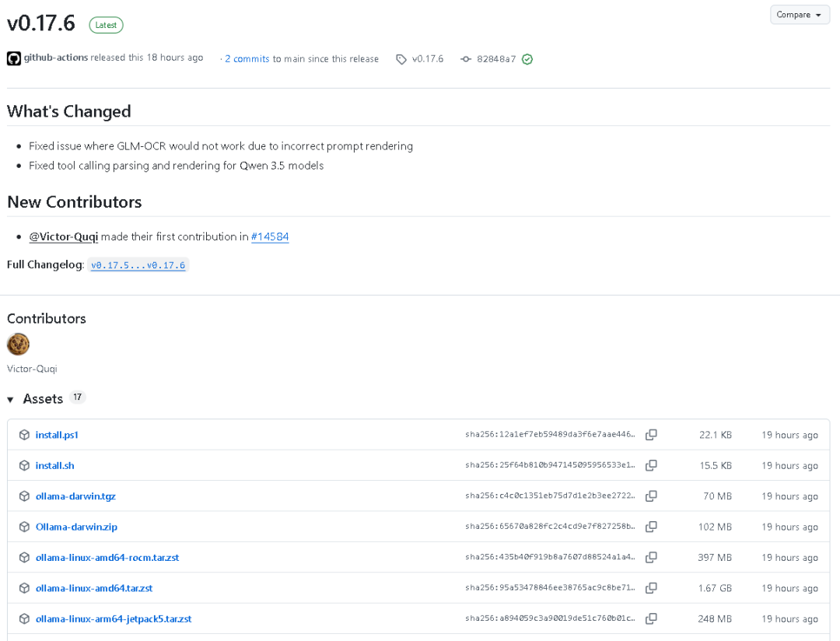Open the v0.17.6 tag link
840x641 pixels.
tap(427, 59)
